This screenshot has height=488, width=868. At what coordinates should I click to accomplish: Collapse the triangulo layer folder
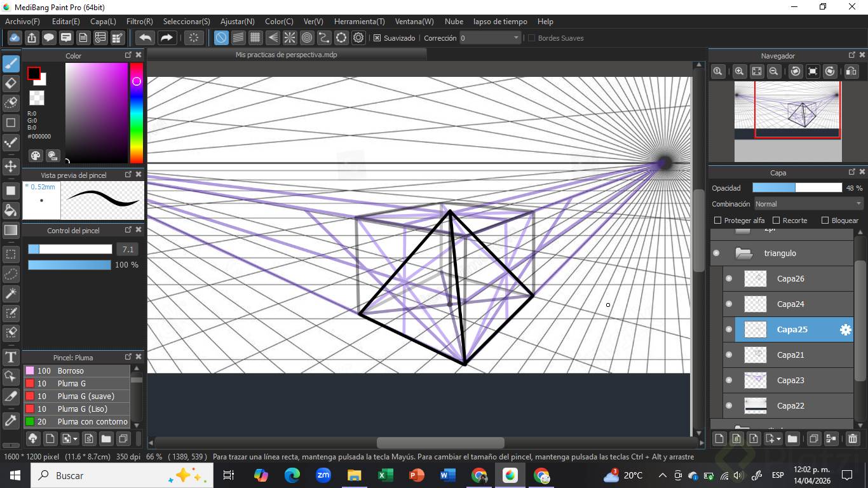743,254
